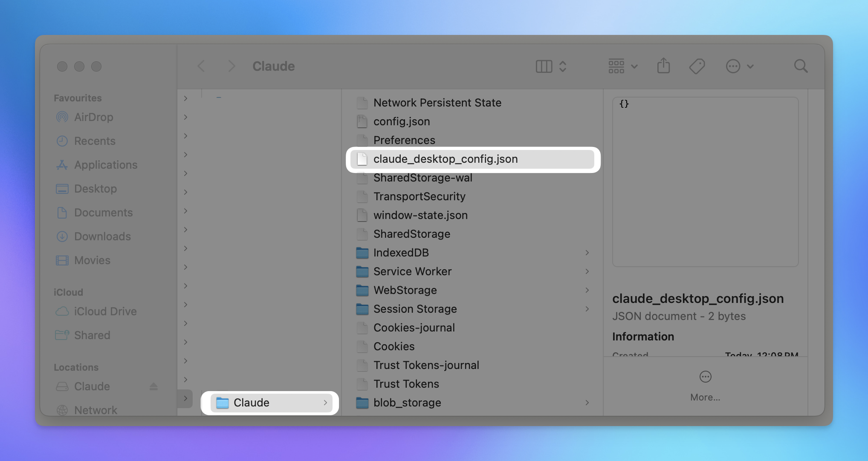Image resolution: width=868 pixels, height=461 pixels.
Task: Select the SharedStorage file
Action: pos(472,234)
